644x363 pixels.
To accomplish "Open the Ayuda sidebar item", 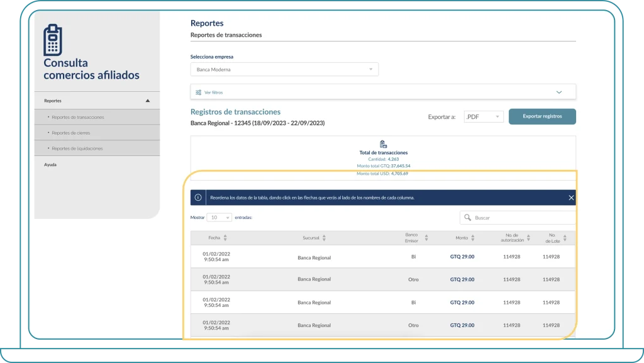I will tap(50, 165).
